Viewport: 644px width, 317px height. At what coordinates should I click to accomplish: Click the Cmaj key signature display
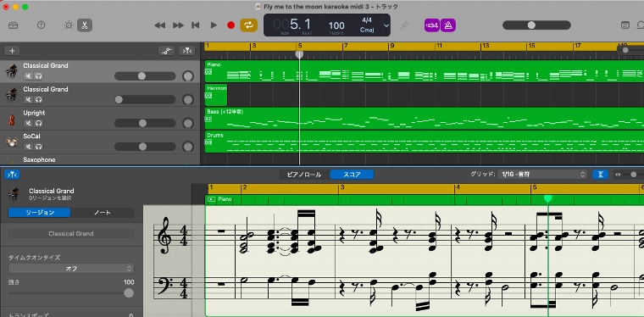[367, 30]
